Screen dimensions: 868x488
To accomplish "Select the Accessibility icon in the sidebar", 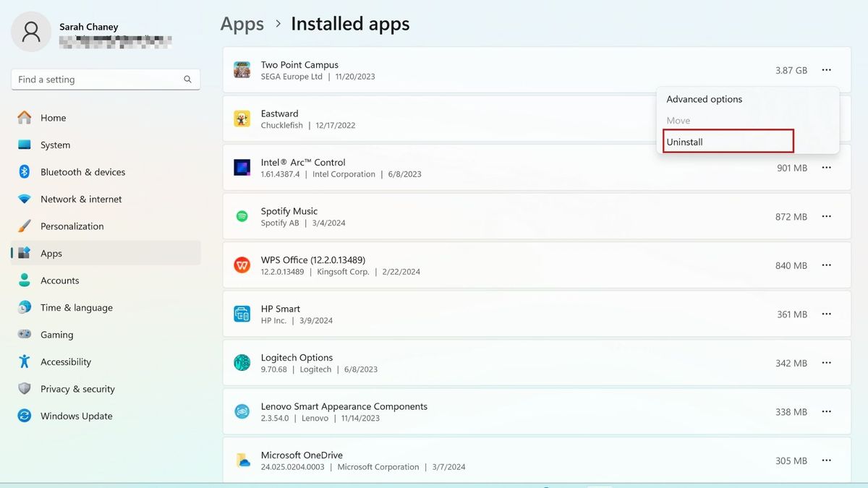I will (x=25, y=361).
